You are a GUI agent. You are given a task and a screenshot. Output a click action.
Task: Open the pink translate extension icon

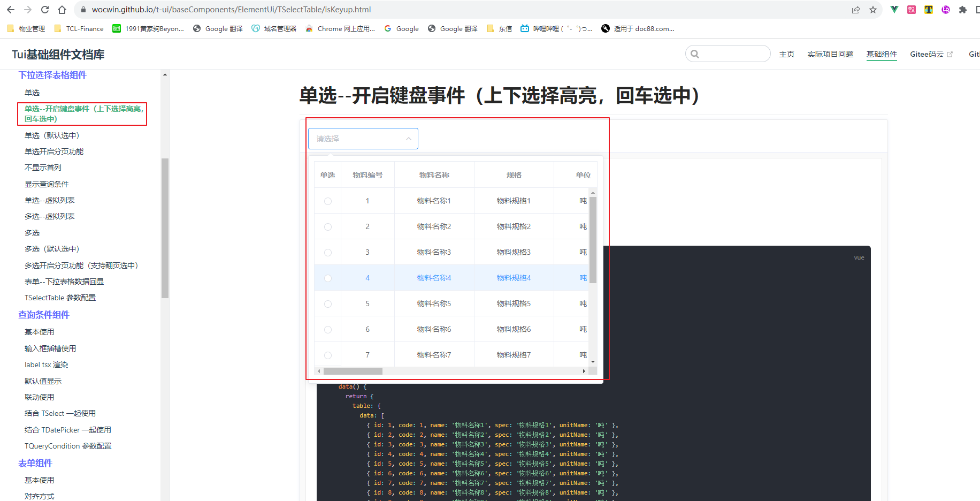pyautogui.click(x=912, y=10)
